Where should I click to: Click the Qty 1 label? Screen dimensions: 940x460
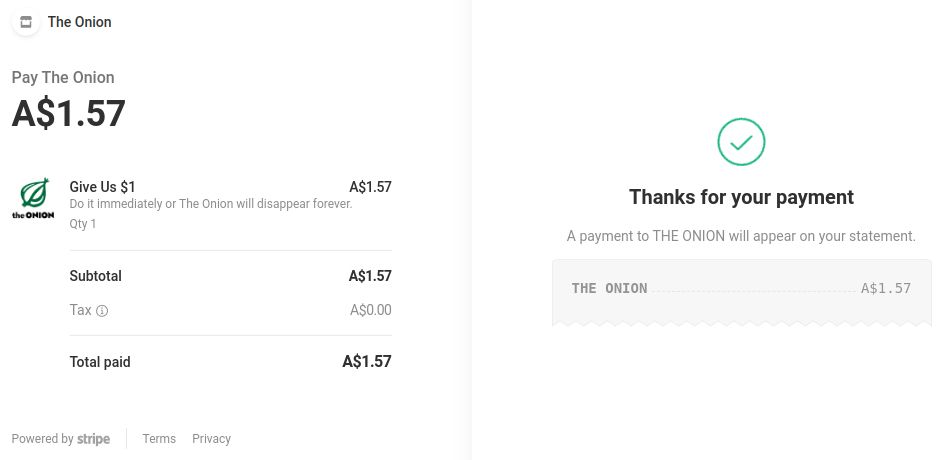83,224
